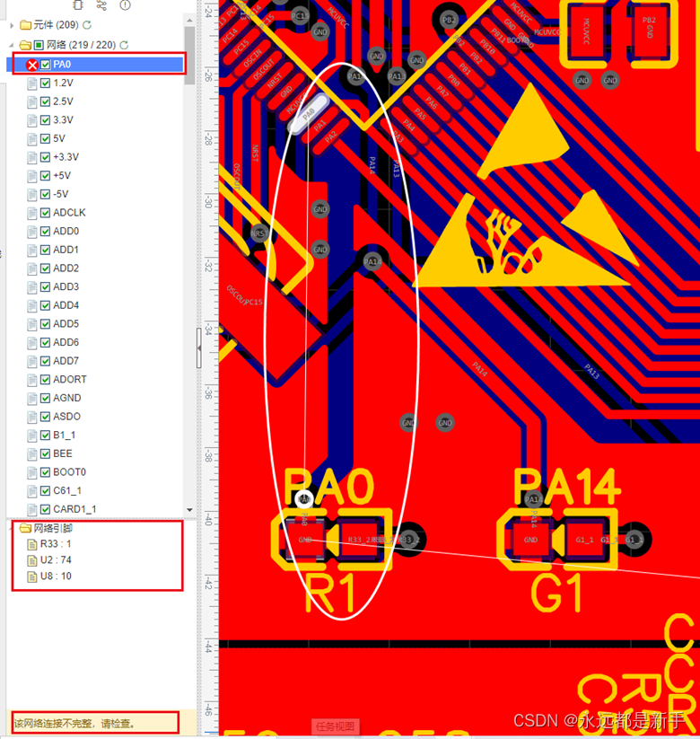Image resolution: width=700 pixels, height=739 pixels.
Task: Select pin U2 : 74 in the list
Action: click(x=56, y=560)
